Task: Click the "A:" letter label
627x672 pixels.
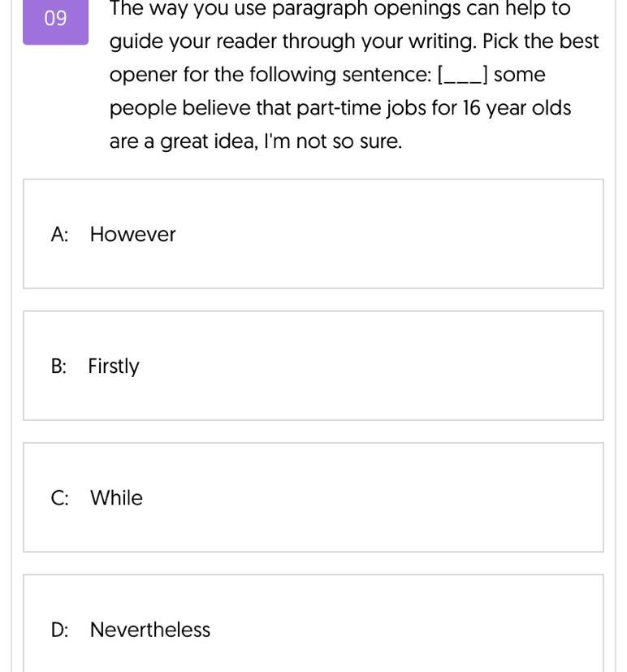Action: click(x=59, y=235)
